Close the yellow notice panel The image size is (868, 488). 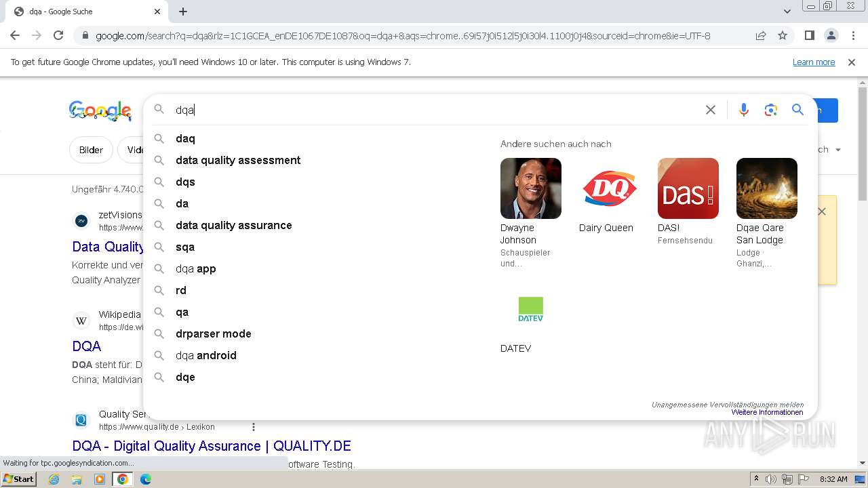pyautogui.click(x=822, y=211)
